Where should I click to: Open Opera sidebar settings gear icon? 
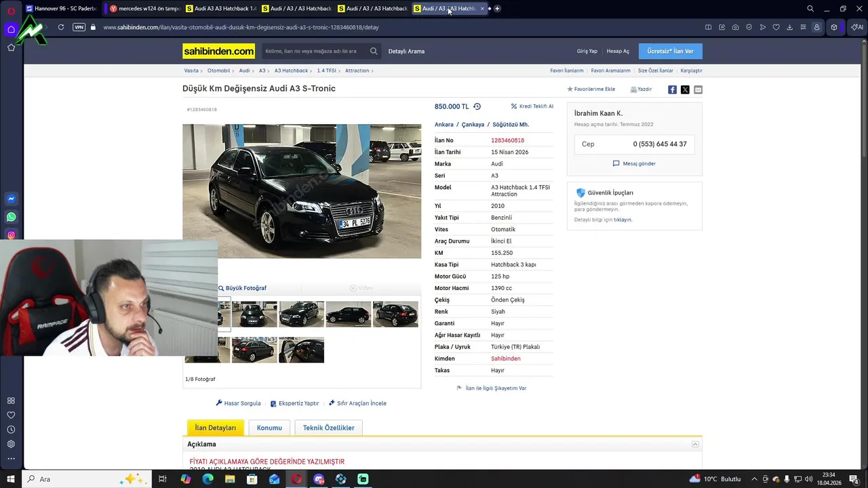11,444
